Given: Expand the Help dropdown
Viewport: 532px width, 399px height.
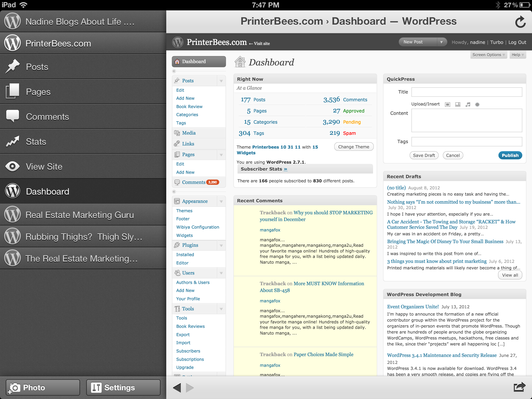Looking at the screenshot, I should (517, 55).
